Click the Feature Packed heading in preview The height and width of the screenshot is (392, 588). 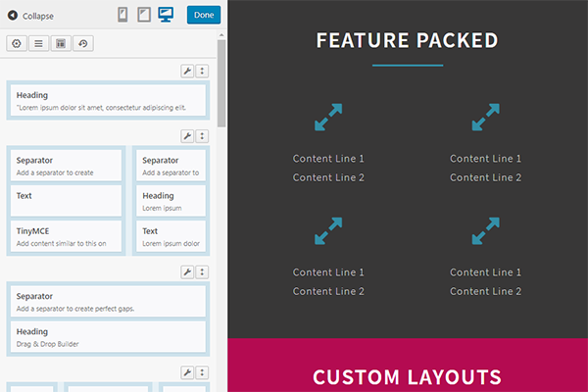[x=407, y=41]
